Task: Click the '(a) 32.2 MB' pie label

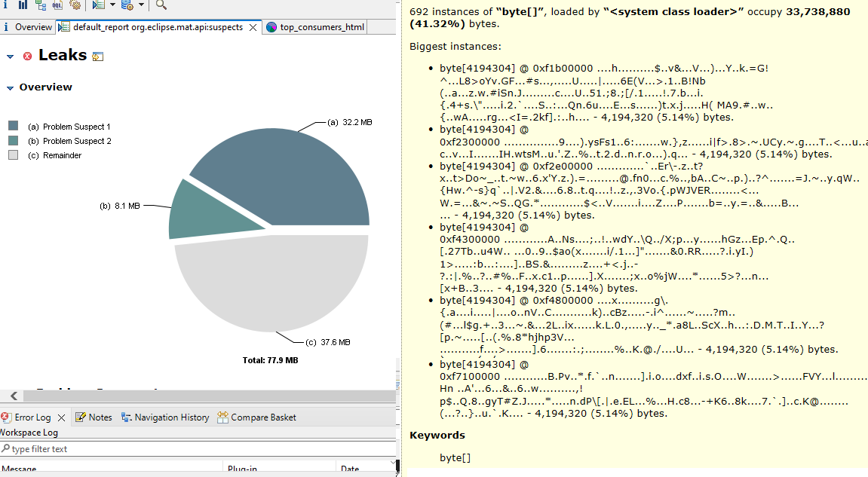Action: (349, 122)
